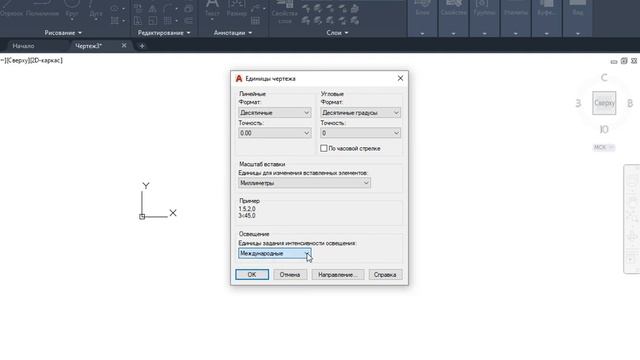
Task: Add a new drawing tab with plus
Action: click(142, 46)
